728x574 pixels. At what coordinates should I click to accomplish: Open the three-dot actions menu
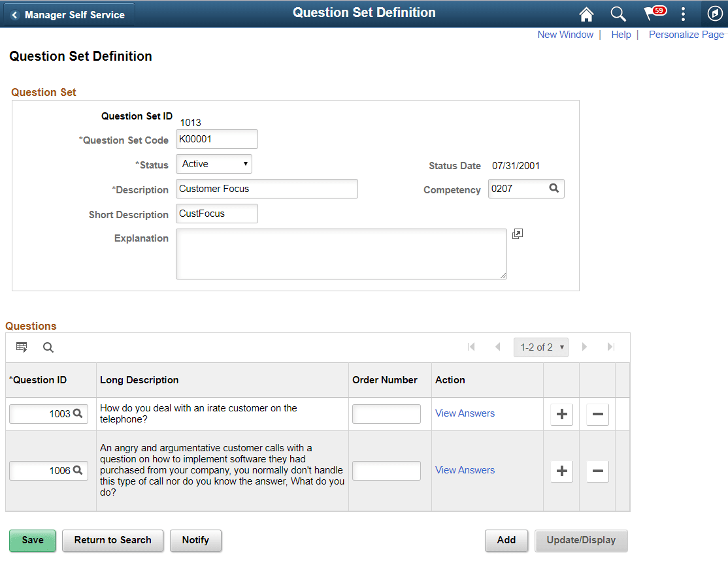(683, 14)
